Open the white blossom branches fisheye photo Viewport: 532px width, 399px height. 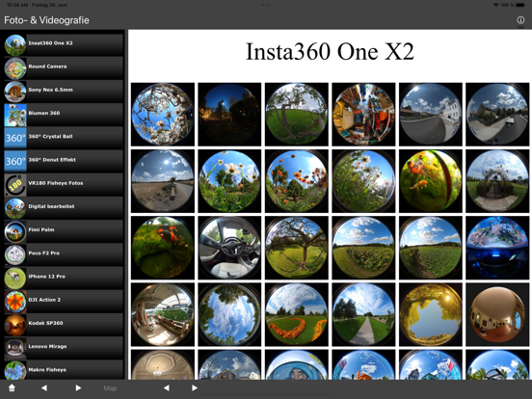click(163, 115)
